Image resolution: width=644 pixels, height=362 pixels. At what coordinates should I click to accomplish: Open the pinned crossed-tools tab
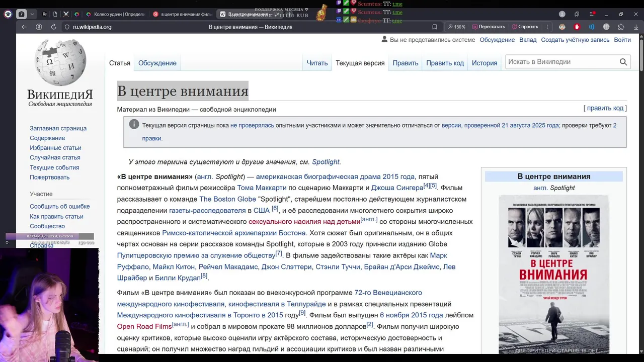point(66,14)
